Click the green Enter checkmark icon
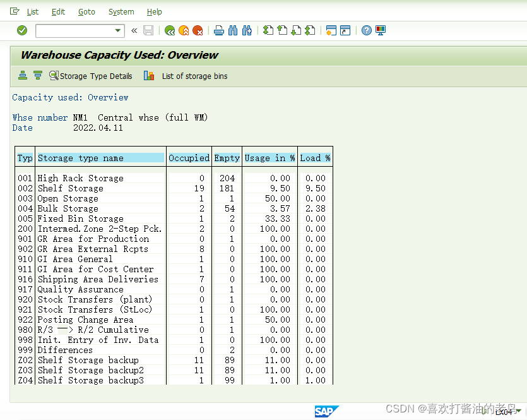 [21, 30]
